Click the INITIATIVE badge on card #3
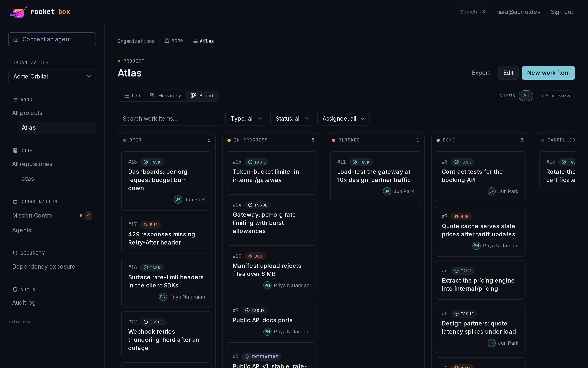 coord(262,357)
